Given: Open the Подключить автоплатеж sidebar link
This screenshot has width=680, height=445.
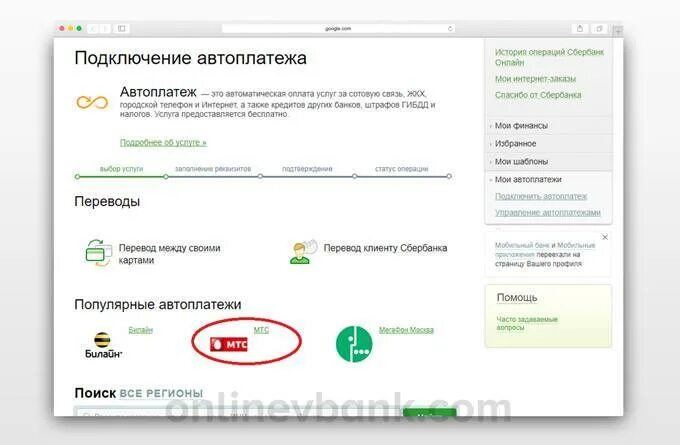Looking at the screenshot, I should point(541,196).
